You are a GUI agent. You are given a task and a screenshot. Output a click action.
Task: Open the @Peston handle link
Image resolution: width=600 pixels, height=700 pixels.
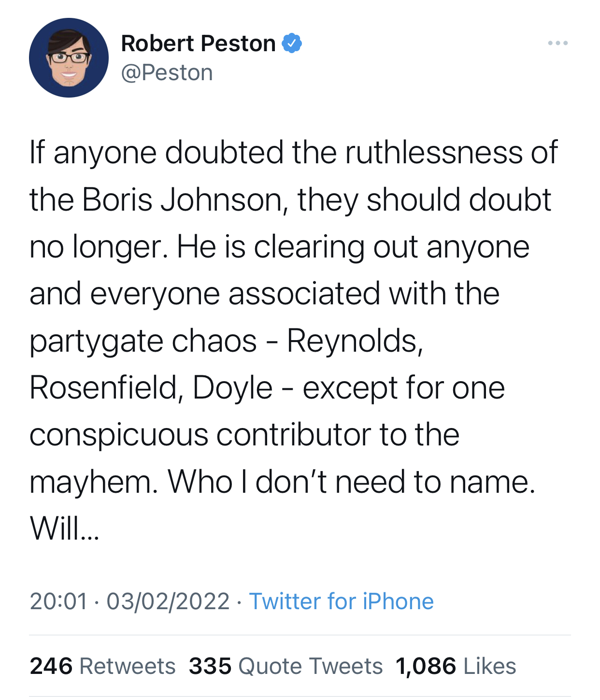[x=167, y=73]
